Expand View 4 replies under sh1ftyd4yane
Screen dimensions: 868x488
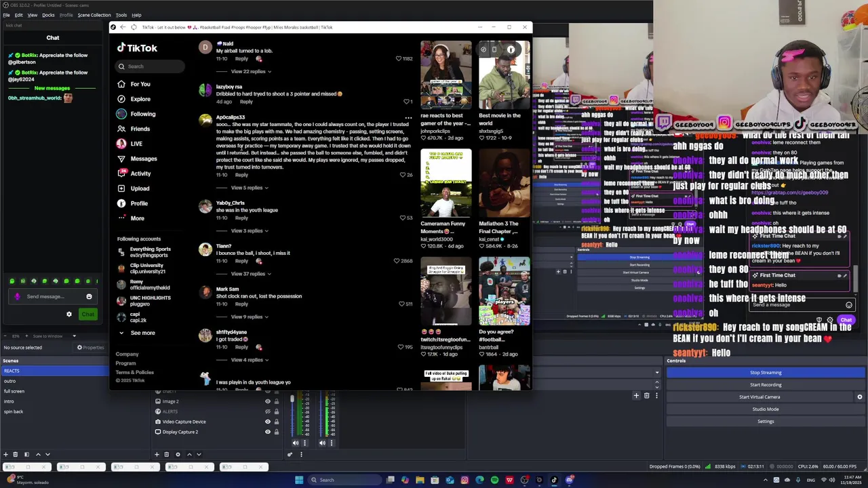tap(250, 360)
